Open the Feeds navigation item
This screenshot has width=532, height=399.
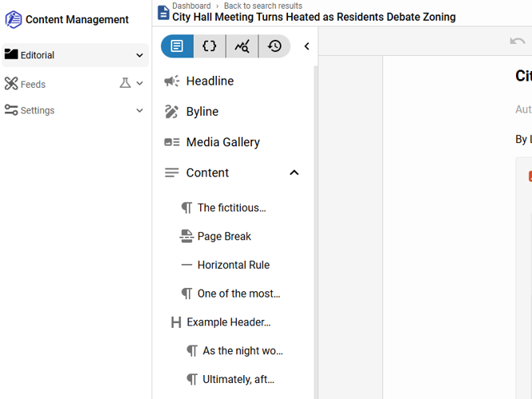[33, 84]
